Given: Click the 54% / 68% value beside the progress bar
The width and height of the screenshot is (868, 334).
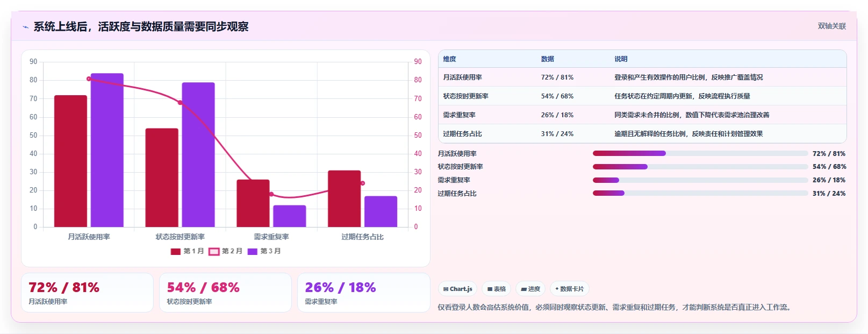Looking at the screenshot, I should [829, 167].
